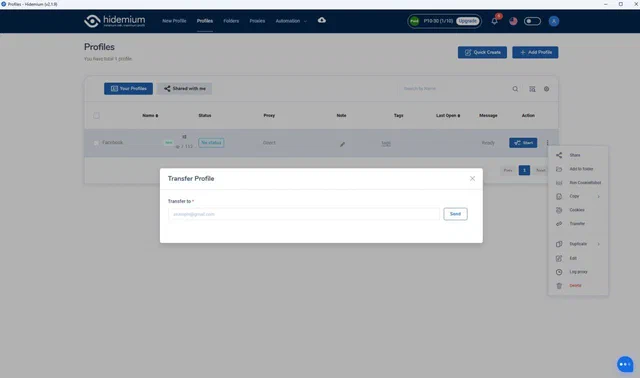Click the folder icon beside Add to folder

pyautogui.click(x=559, y=169)
